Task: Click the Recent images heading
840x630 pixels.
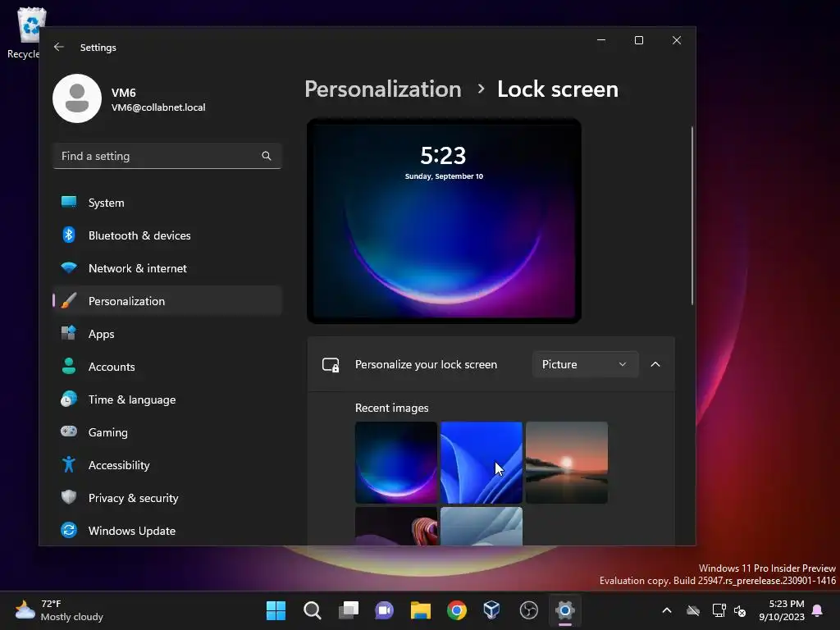Action: pyautogui.click(x=391, y=408)
